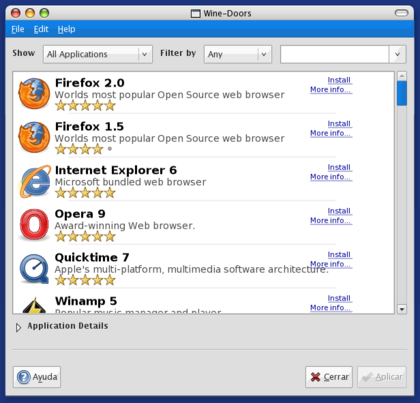Click the Aplicar button

(x=382, y=377)
